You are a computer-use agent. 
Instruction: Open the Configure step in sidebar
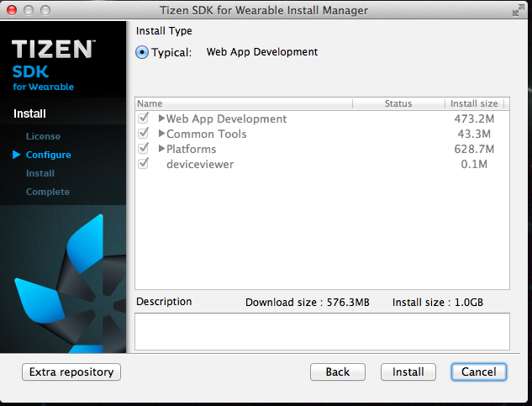coord(49,155)
